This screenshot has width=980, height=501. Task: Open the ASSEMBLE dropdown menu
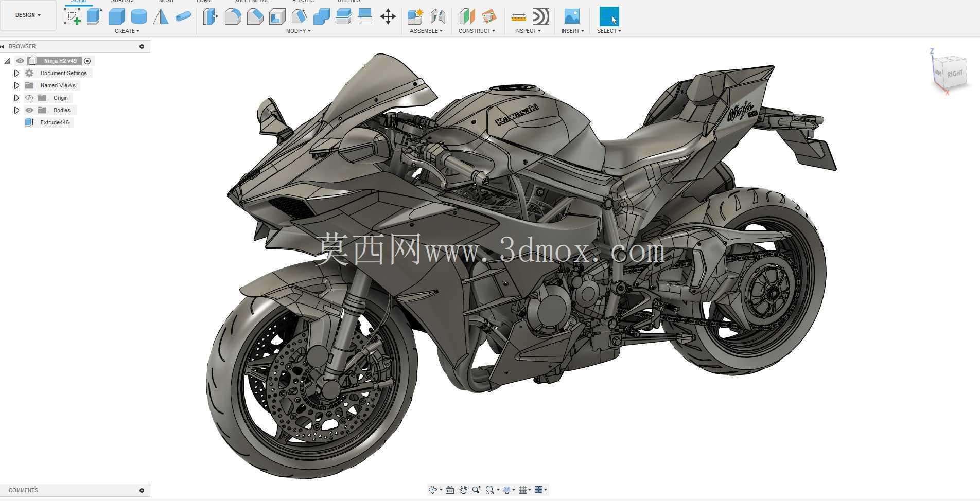(x=426, y=31)
